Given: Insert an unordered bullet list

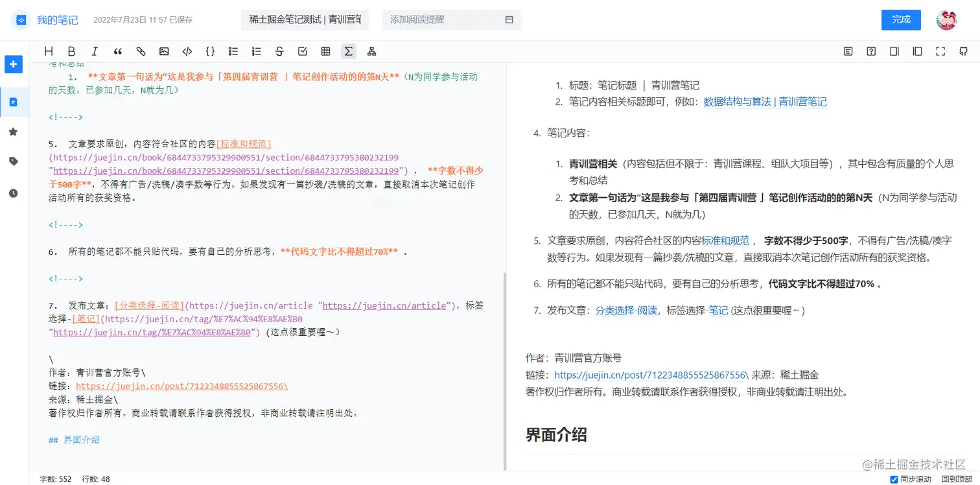Looking at the screenshot, I should pyautogui.click(x=233, y=51).
